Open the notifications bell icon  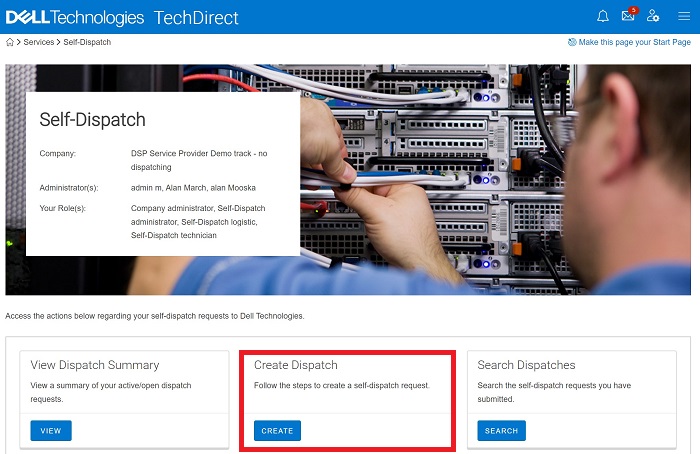[603, 17]
